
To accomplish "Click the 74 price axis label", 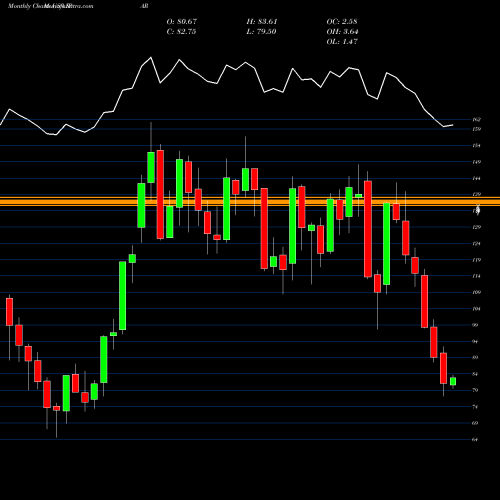I will click(475, 407).
